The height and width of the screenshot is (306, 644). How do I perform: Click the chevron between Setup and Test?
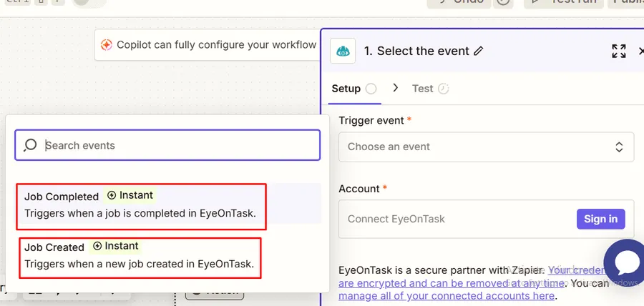tap(395, 88)
